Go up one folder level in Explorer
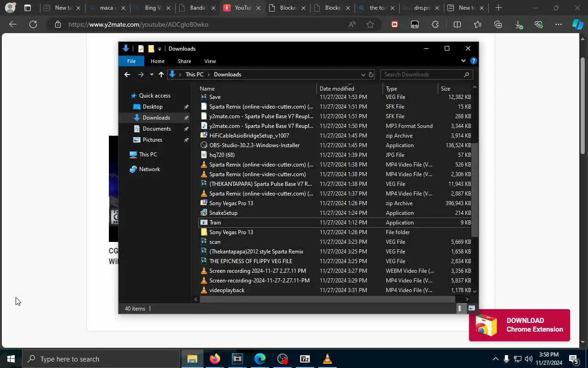 [x=161, y=75]
